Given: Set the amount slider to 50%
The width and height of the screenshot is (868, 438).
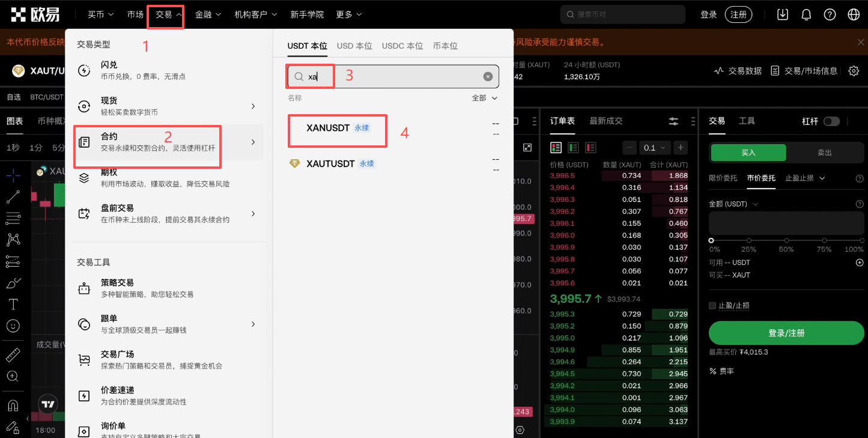Looking at the screenshot, I should tap(786, 239).
